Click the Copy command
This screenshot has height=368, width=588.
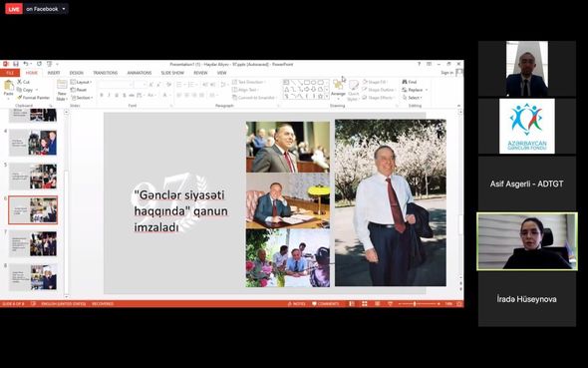click(x=25, y=90)
